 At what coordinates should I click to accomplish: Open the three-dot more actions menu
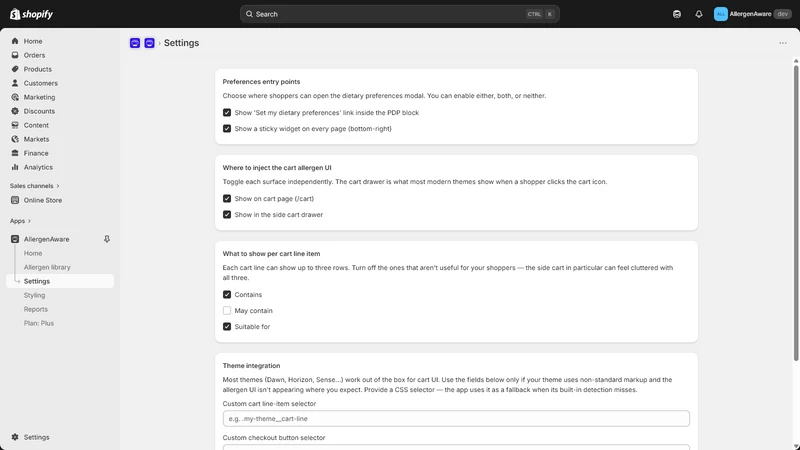click(x=783, y=43)
